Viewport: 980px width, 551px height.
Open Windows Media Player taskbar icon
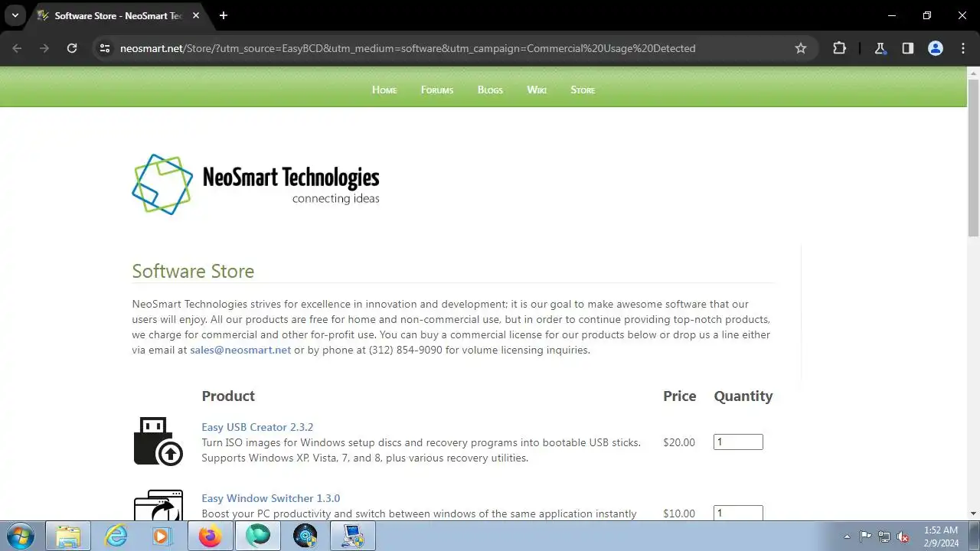162,536
